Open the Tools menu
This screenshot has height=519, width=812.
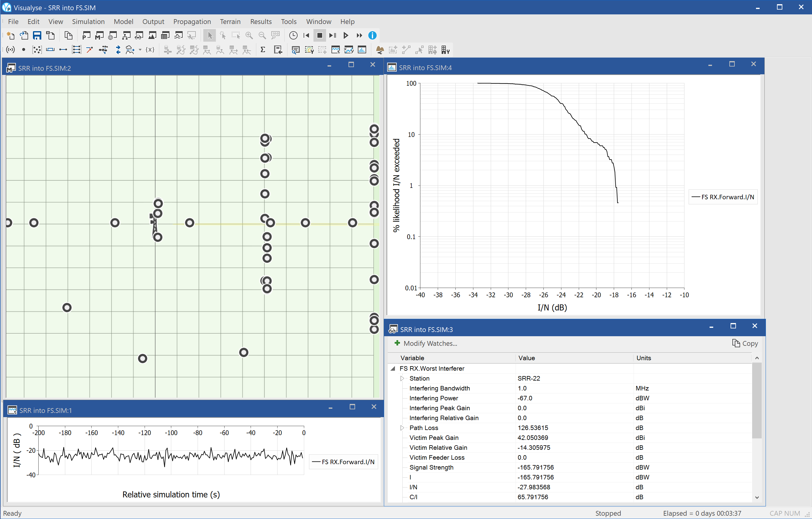pyautogui.click(x=289, y=22)
